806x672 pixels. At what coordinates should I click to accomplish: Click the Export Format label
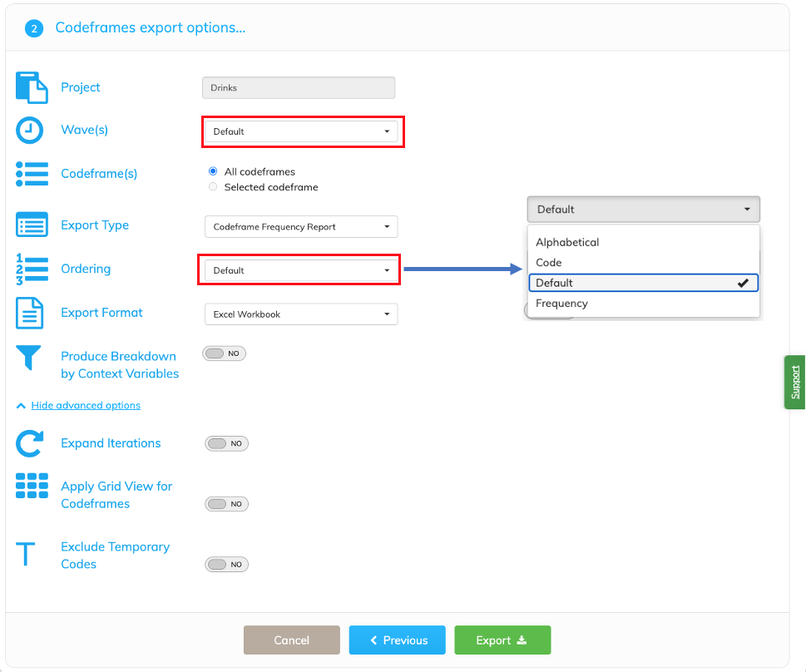pos(101,313)
